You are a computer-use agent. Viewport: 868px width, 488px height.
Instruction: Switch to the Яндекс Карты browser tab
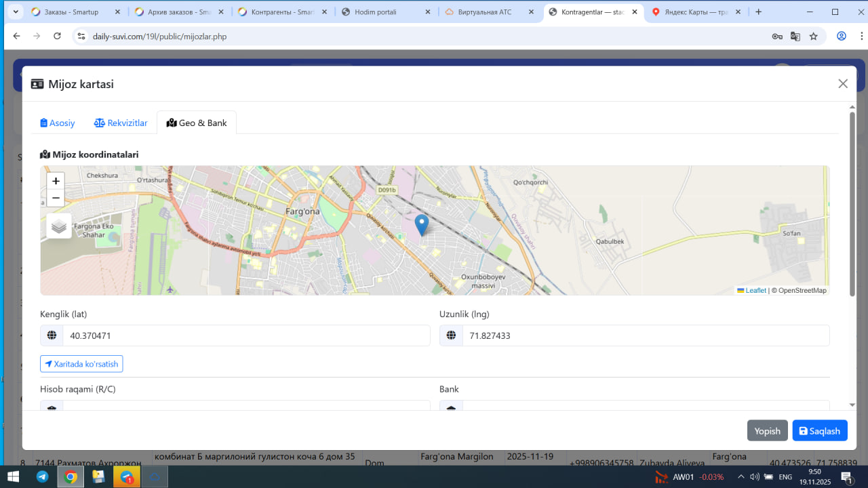pyautogui.click(x=697, y=12)
